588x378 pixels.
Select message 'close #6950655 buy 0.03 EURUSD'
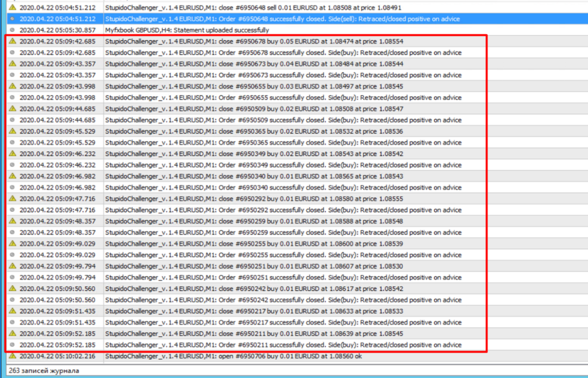click(254, 86)
